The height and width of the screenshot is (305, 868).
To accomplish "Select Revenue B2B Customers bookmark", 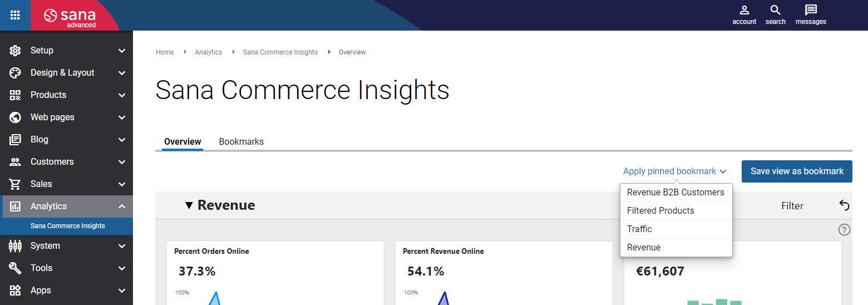I will pos(676,193).
